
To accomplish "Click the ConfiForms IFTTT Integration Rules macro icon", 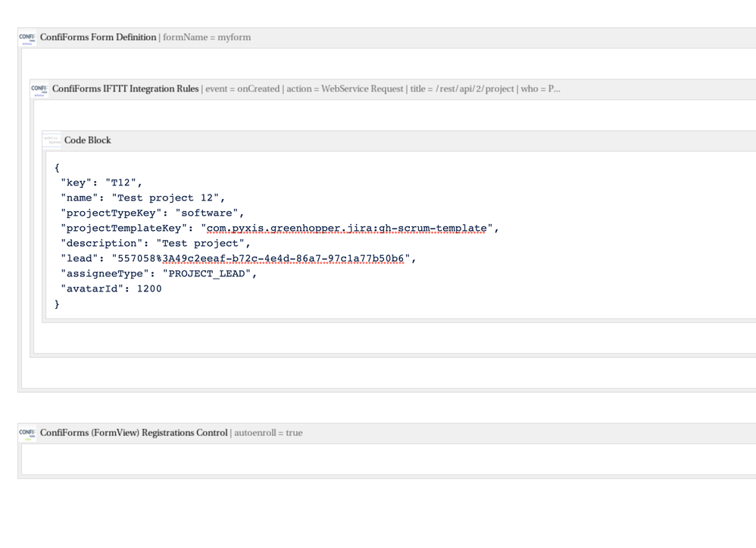I will (37, 89).
